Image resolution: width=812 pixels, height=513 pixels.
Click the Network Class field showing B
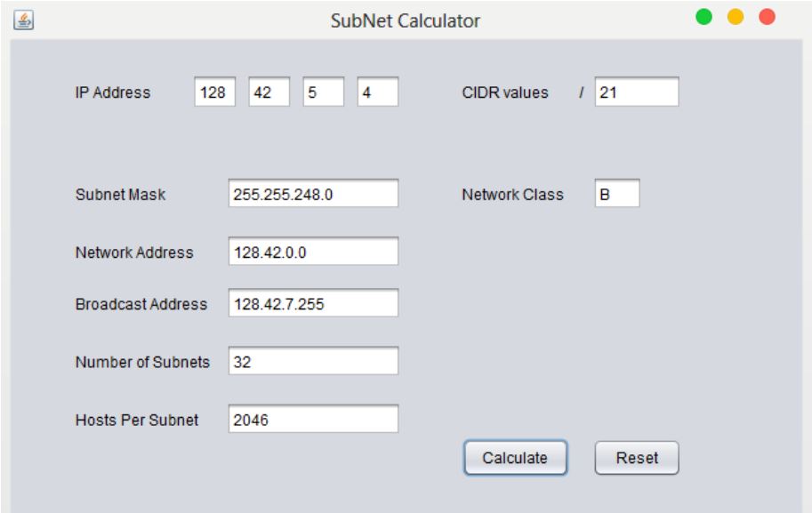617,193
